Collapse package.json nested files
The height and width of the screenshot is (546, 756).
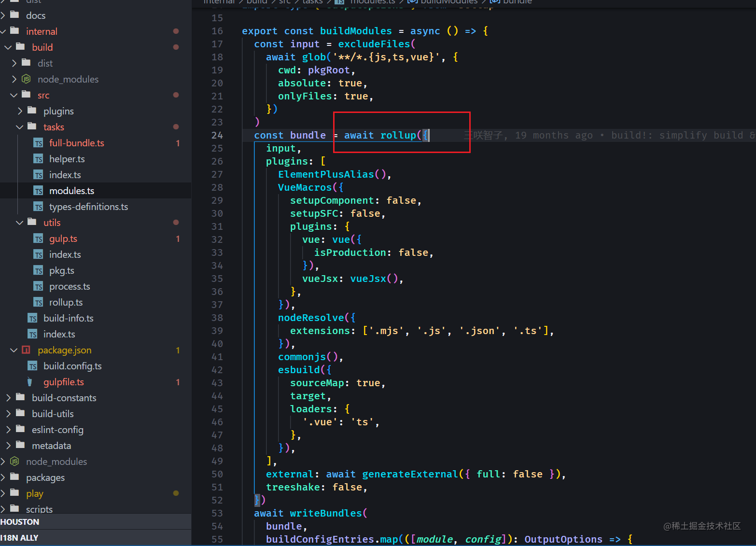14,350
